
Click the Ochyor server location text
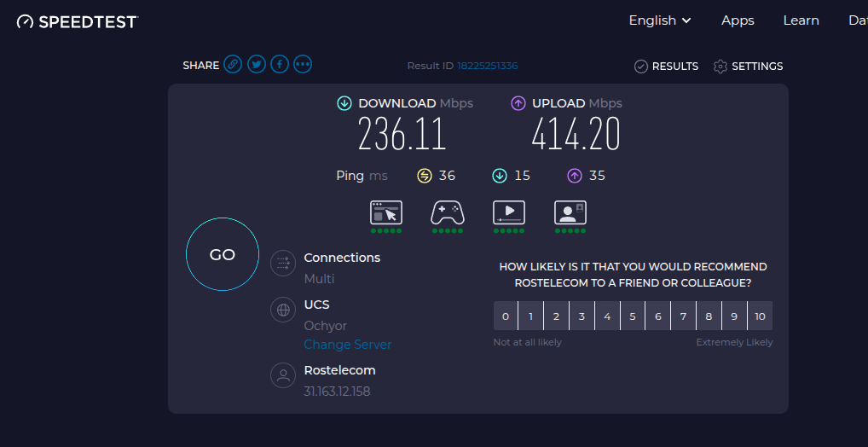(326, 326)
